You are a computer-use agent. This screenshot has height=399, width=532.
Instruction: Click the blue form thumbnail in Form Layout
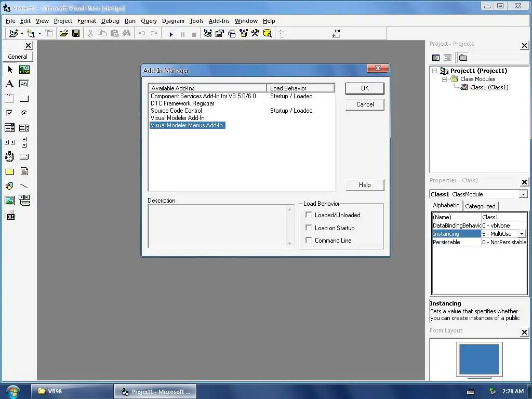coord(479,359)
